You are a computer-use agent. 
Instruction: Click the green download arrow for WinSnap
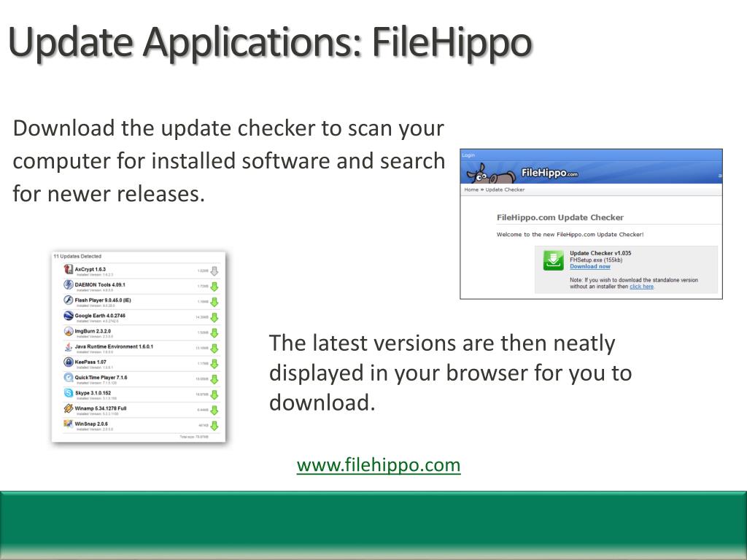pyautogui.click(x=214, y=426)
